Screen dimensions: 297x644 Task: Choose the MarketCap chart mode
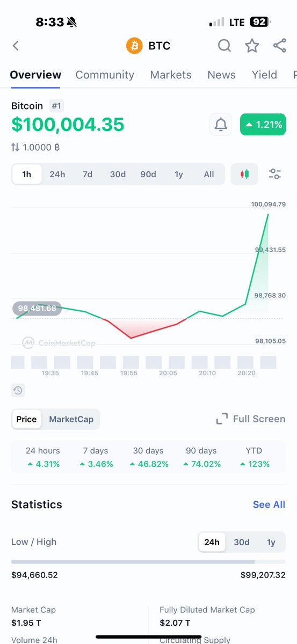click(x=71, y=419)
